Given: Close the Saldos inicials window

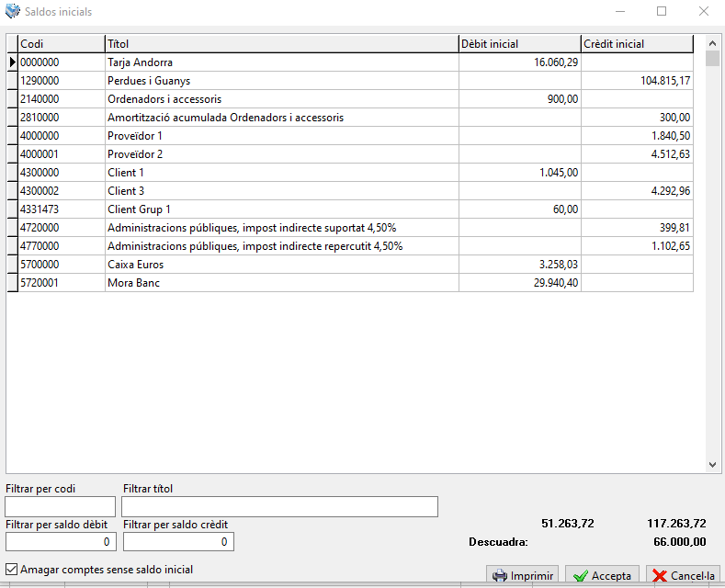Looking at the screenshot, I should coord(703,11).
